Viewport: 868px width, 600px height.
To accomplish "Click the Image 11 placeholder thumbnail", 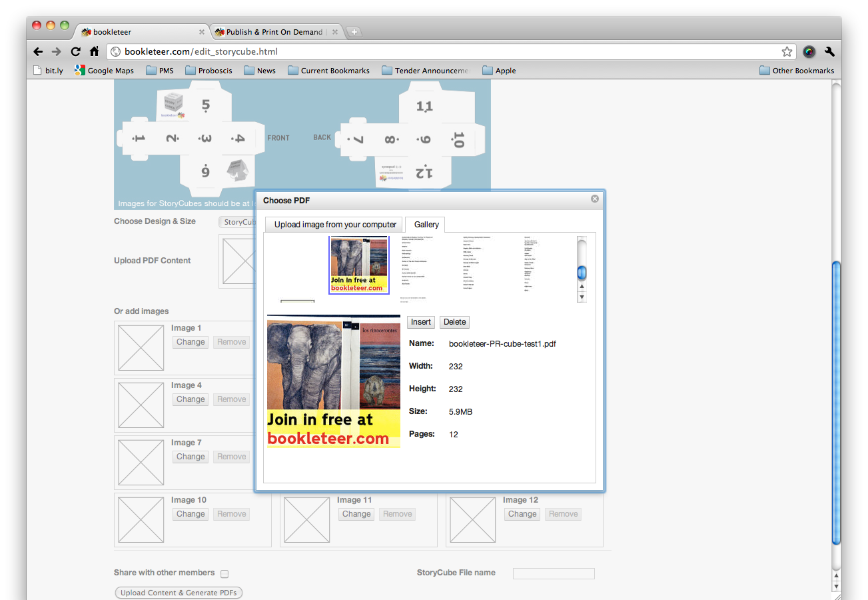I will point(307,520).
